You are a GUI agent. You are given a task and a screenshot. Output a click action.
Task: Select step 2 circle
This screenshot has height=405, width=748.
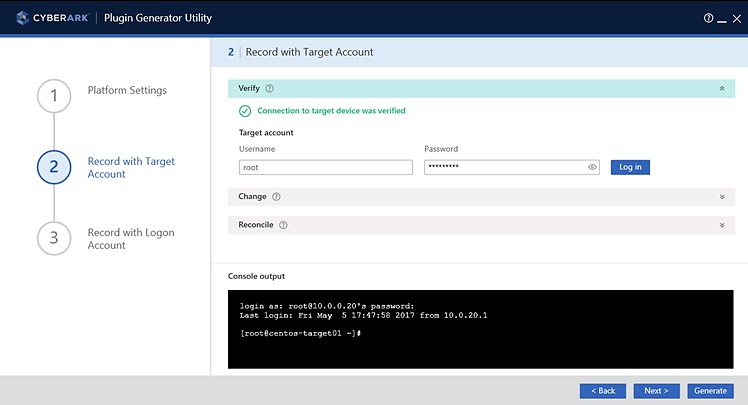[x=54, y=167]
